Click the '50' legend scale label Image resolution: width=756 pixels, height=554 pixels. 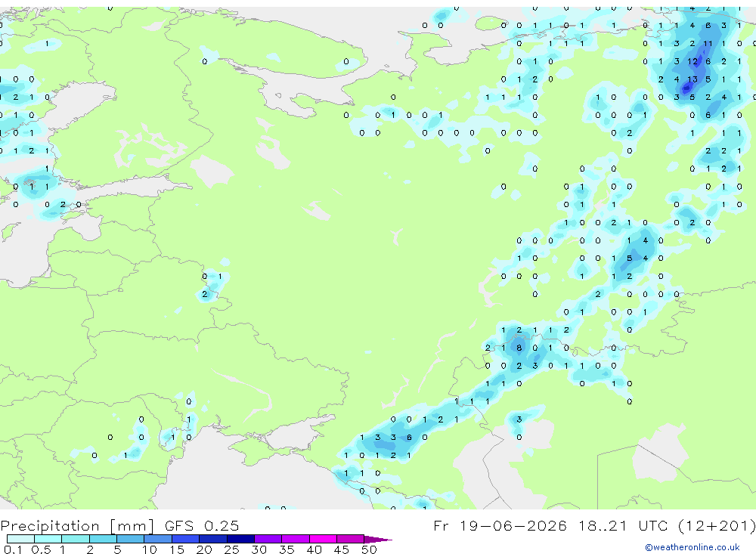tap(370, 549)
